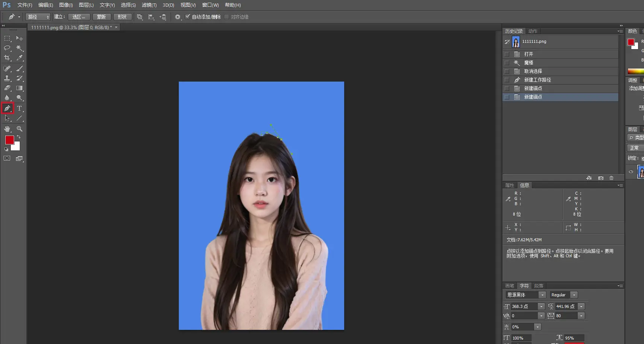Open the pen tool preset picker arrow
The image size is (644, 344).
coord(19,17)
